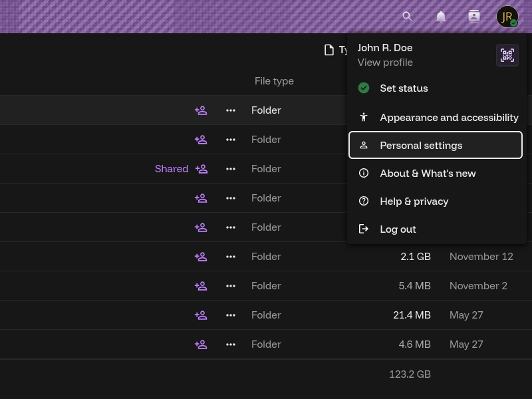This screenshot has width=532, height=399.
Task: Click the share icon for the 21.4 MB folder
Action: tap(201, 315)
